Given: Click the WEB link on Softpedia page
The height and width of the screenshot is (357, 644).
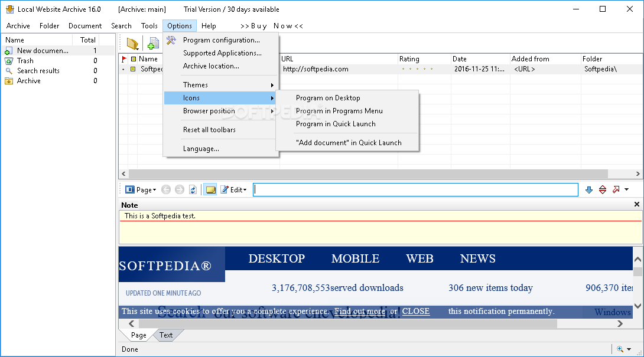Looking at the screenshot, I should click(x=419, y=258).
